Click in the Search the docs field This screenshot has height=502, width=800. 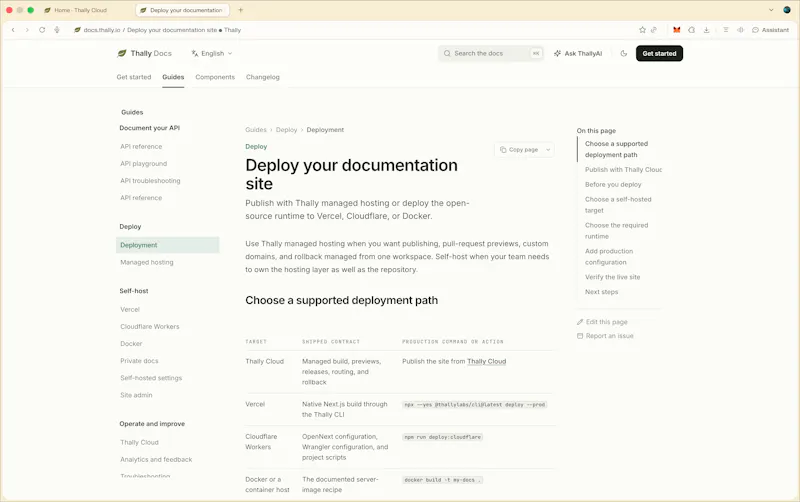point(491,53)
